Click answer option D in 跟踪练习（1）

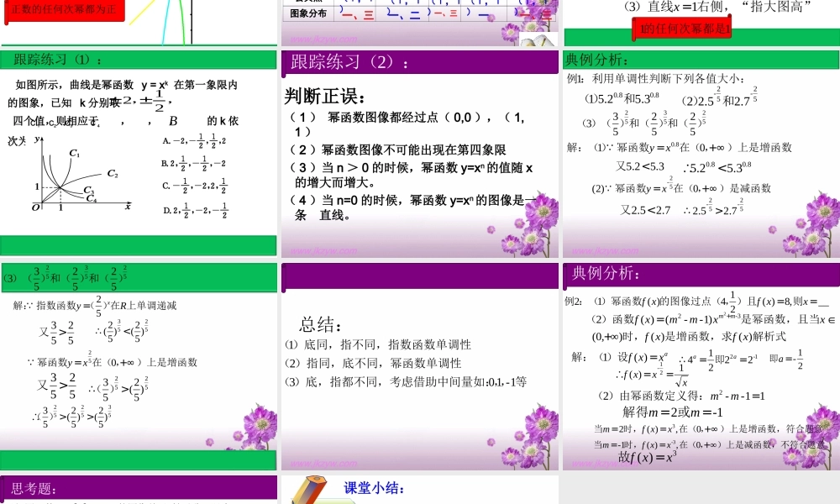point(196,211)
